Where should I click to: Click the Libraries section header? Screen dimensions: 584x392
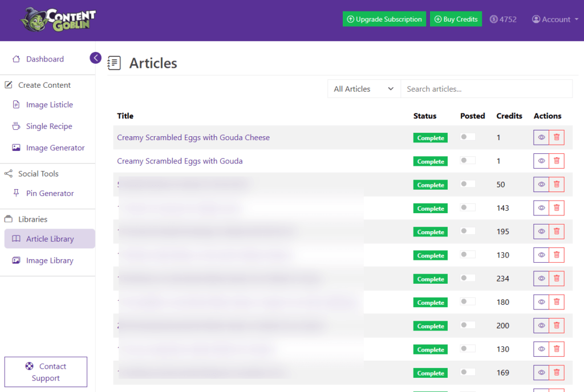point(33,219)
